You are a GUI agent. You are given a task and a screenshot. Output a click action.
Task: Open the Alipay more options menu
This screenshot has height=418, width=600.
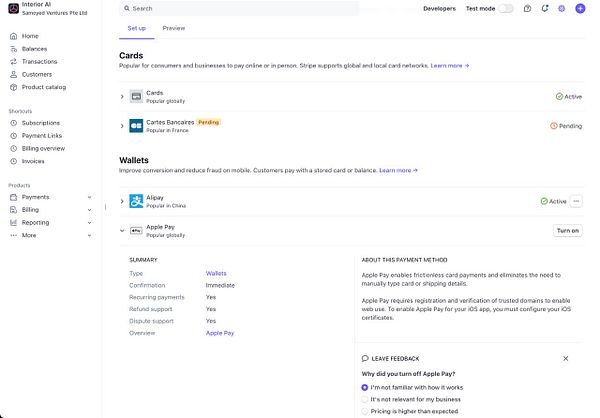tap(576, 201)
